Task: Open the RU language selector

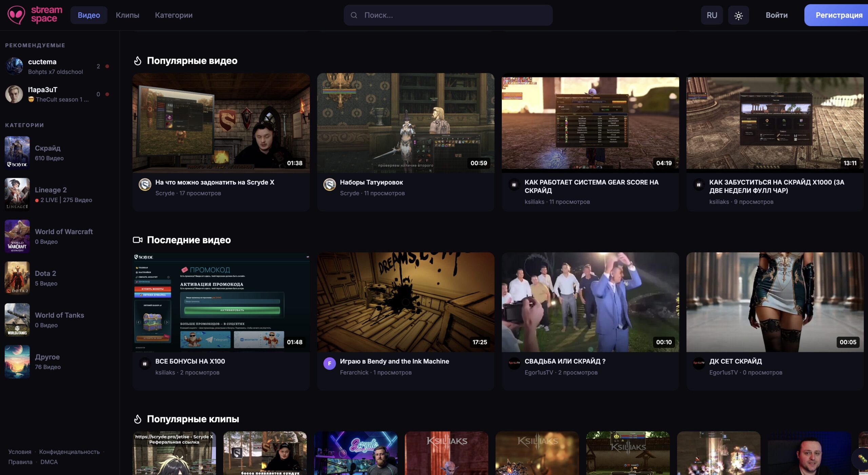Action: click(x=712, y=15)
